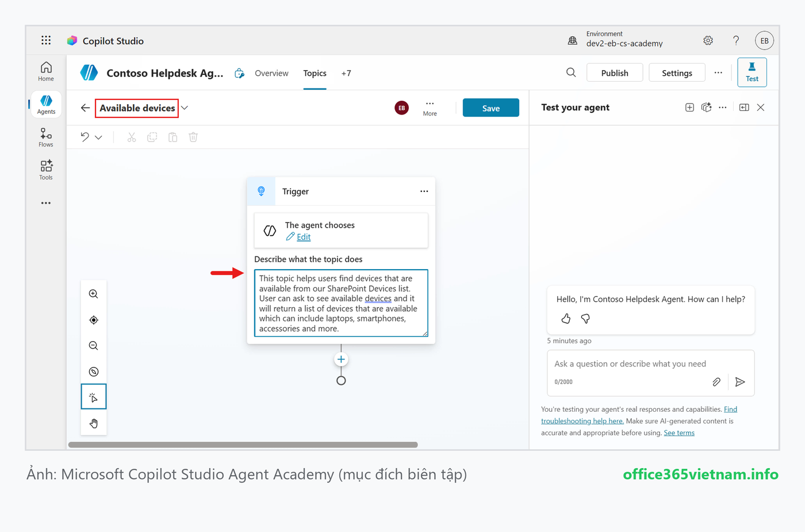Click the send message arrow
This screenshot has height=532, width=805.
pos(740,382)
